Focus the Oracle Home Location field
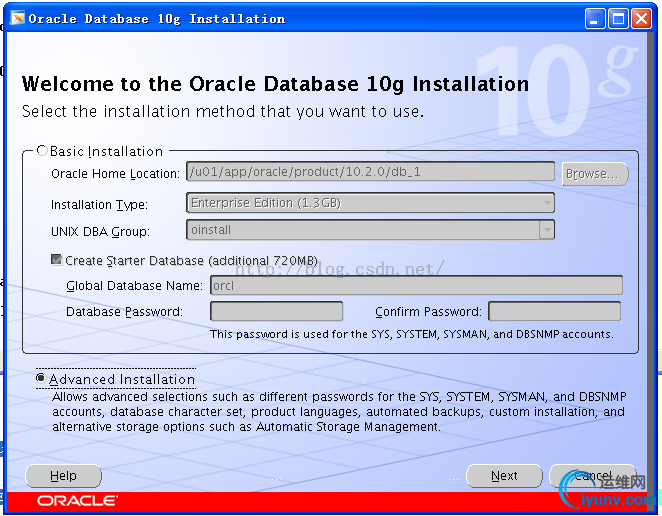 click(370, 172)
